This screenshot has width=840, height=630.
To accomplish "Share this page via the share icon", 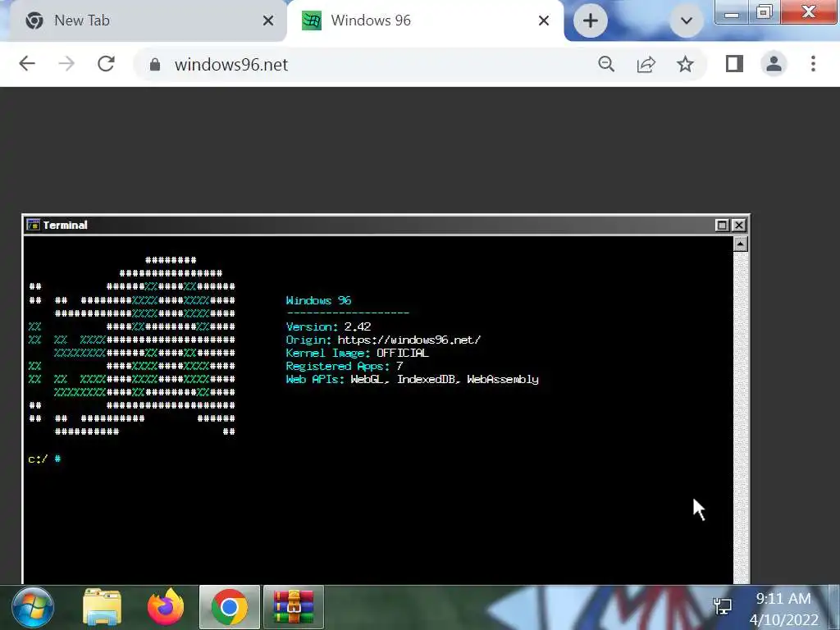I will point(646,64).
